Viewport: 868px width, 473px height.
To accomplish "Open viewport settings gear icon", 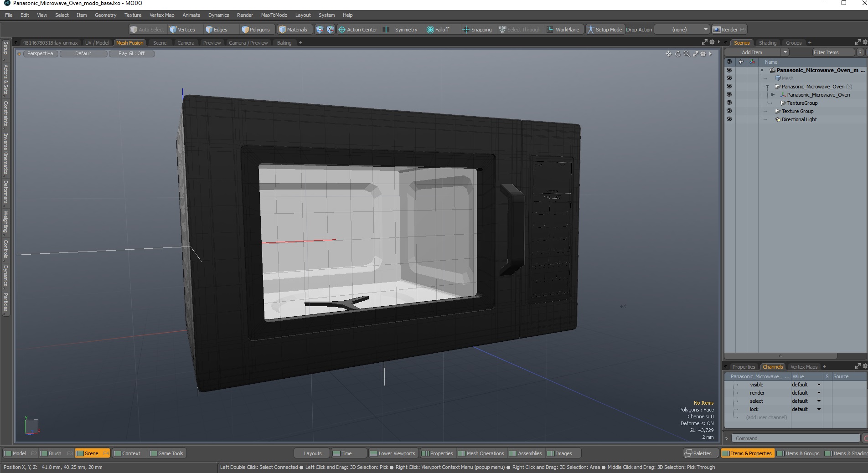I will coord(703,54).
